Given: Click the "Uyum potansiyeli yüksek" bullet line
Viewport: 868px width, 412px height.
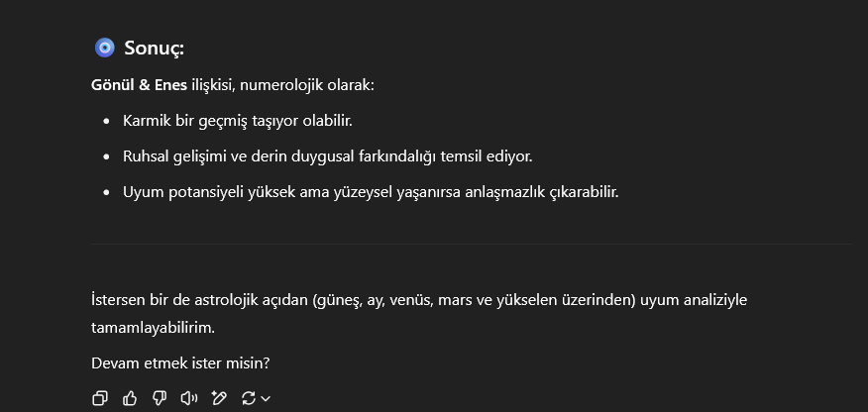Looking at the screenshot, I should click(x=371, y=192).
